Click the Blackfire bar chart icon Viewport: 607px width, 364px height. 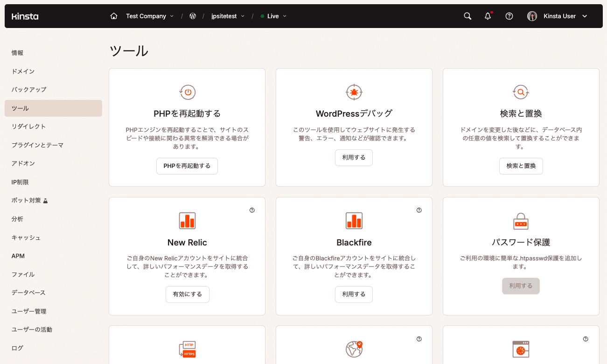(354, 221)
